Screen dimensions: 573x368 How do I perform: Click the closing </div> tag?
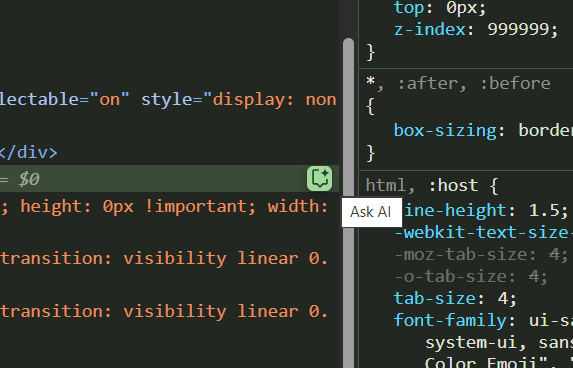click(29, 152)
